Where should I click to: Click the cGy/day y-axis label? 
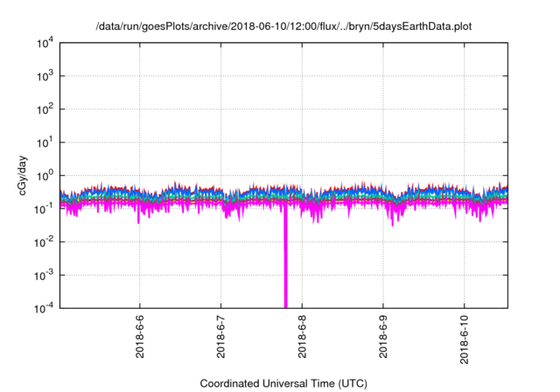pyautogui.click(x=23, y=175)
